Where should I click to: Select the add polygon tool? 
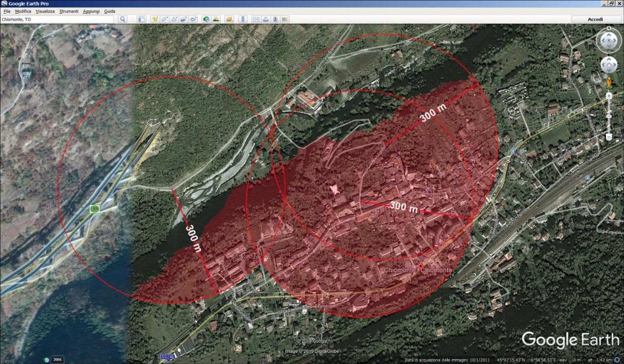164,19
